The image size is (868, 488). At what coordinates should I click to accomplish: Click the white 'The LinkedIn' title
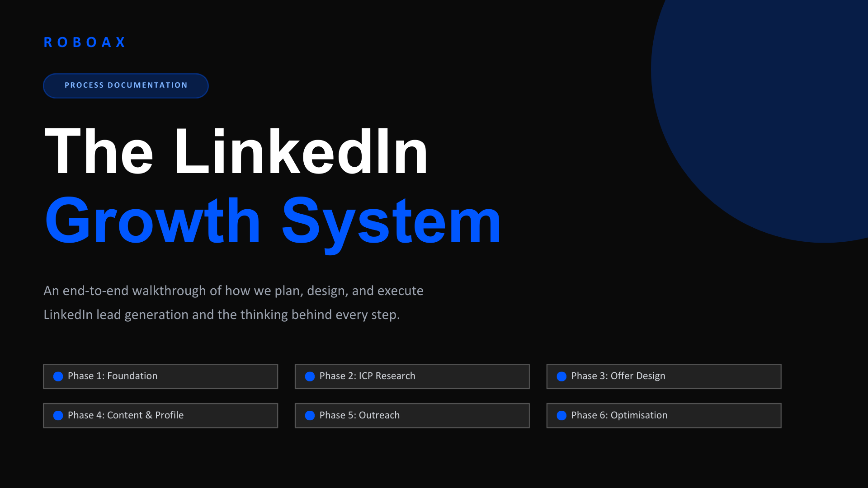coord(236,151)
